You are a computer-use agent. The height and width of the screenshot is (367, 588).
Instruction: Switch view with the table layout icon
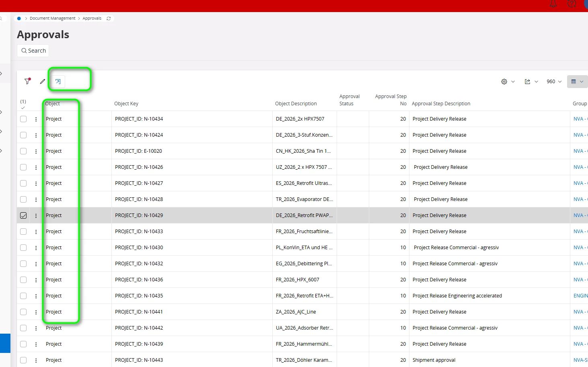[x=574, y=82]
